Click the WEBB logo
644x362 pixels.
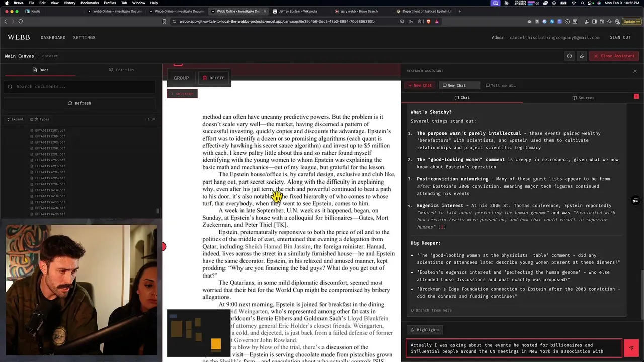click(x=19, y=37)
